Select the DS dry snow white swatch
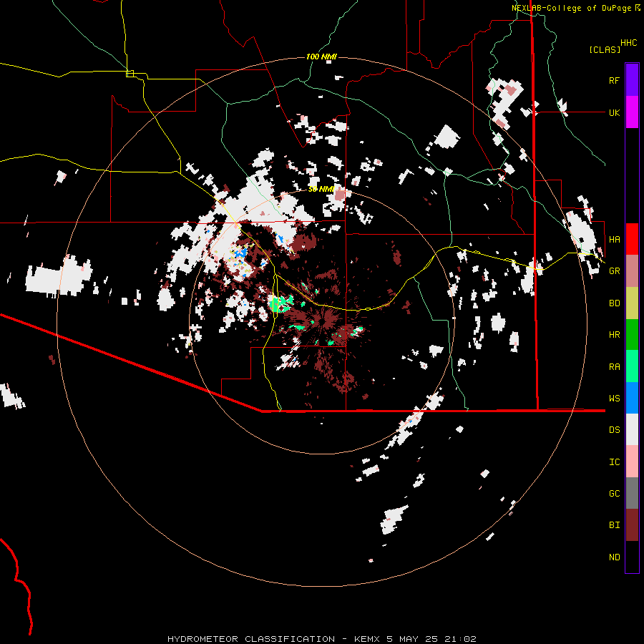644x644 pixels. pyautogui.click(x=632, y=429)
